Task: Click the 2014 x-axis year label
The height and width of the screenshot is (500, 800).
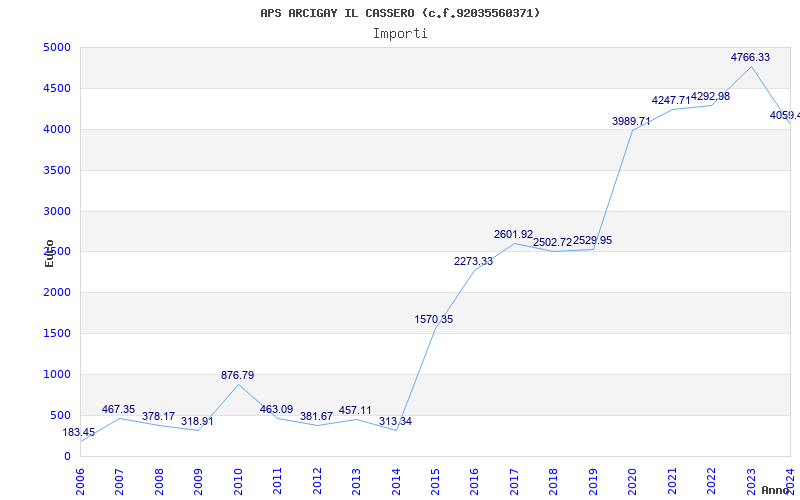Action: 396,481
